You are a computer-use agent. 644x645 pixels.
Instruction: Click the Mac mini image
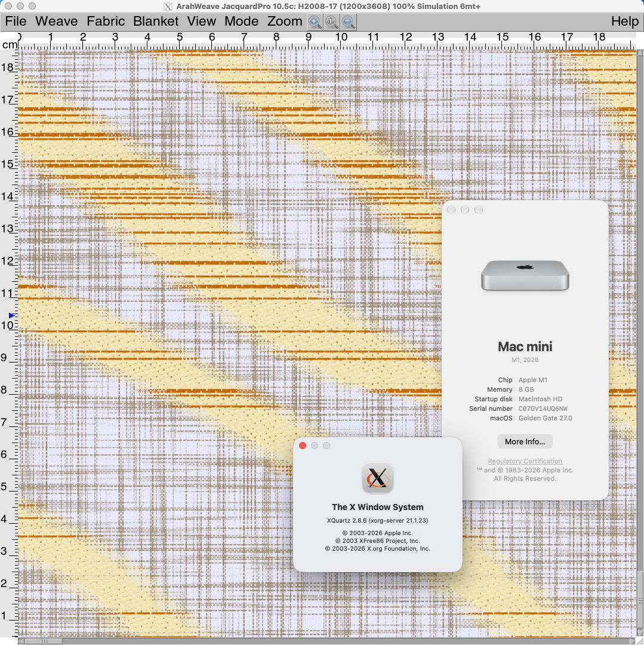[525, 275]
